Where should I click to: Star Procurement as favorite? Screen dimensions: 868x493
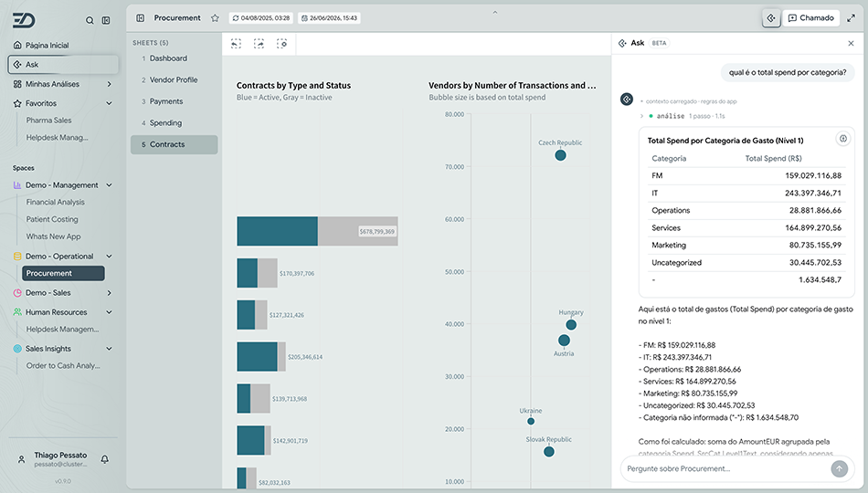215,18
